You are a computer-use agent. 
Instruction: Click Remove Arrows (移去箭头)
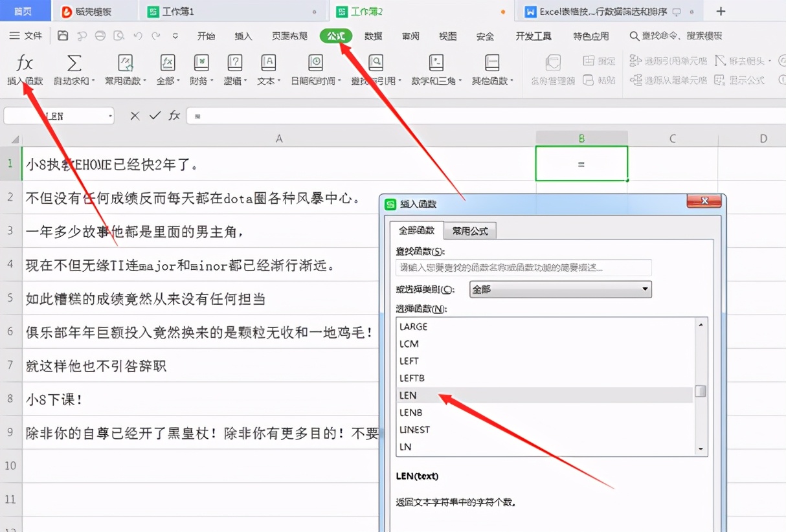(x=743, y=61)
